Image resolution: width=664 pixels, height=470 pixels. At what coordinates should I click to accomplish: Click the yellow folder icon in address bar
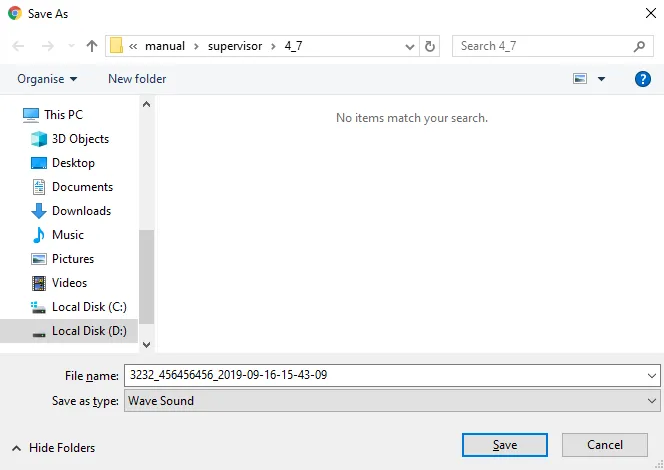click(x=116, y=46)
